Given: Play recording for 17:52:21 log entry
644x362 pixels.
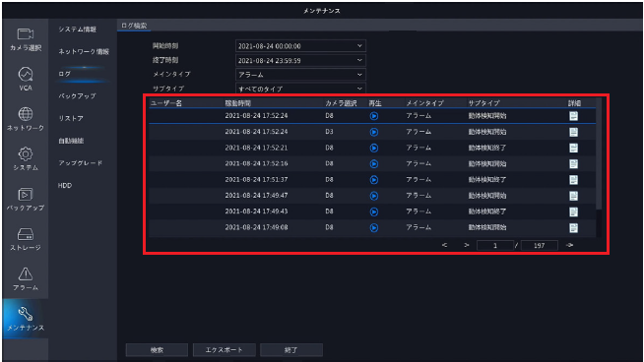Looking at the screenshot, I should 374,148.
